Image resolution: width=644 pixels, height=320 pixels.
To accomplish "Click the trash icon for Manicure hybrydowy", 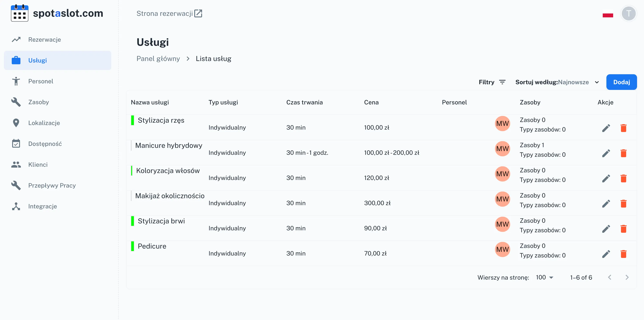I will 624,153.
